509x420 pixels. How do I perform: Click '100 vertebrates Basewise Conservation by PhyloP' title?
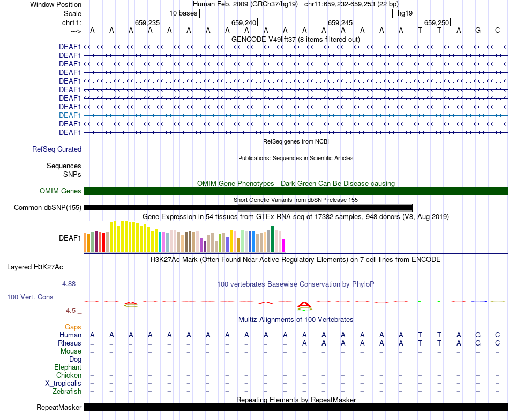pos(296,284)
